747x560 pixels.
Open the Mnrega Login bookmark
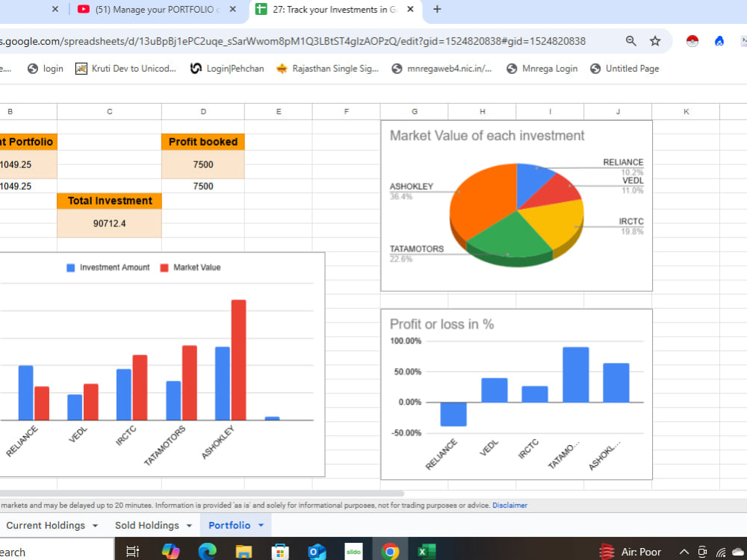click(542, 69)
